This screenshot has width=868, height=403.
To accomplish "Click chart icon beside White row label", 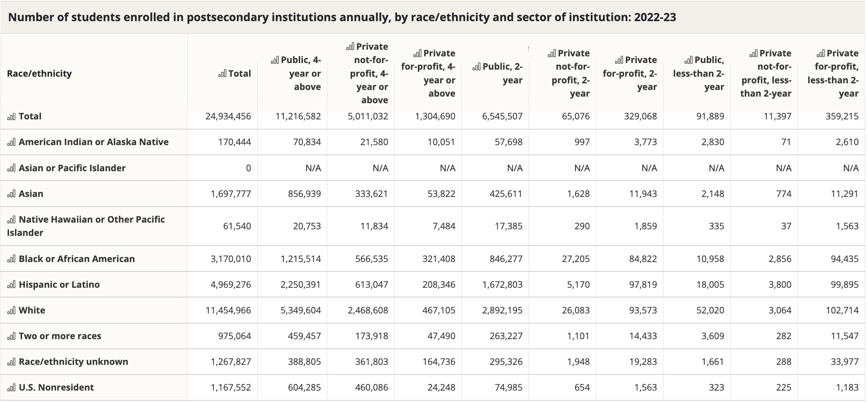I will (11, 311).
